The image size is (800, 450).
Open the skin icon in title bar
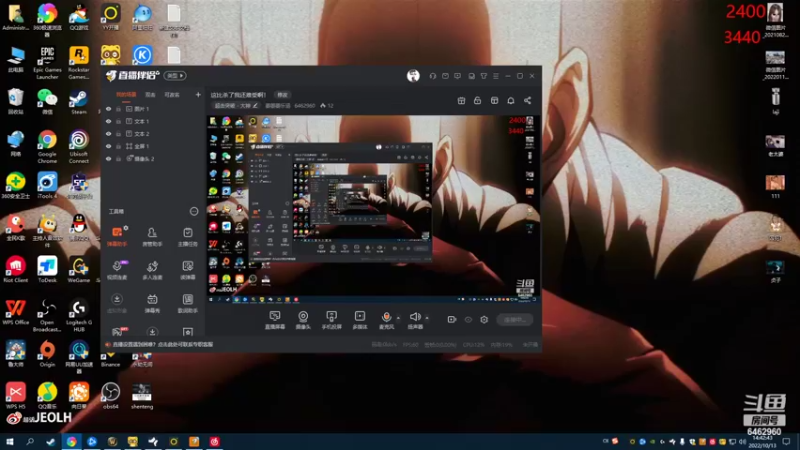pos(484,76)
